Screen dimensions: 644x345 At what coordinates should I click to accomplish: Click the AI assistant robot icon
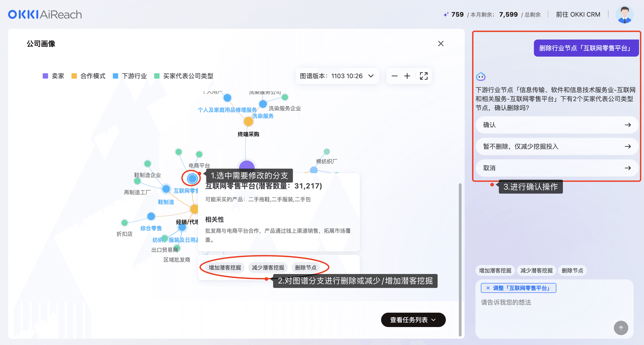[x=480, y=76]
